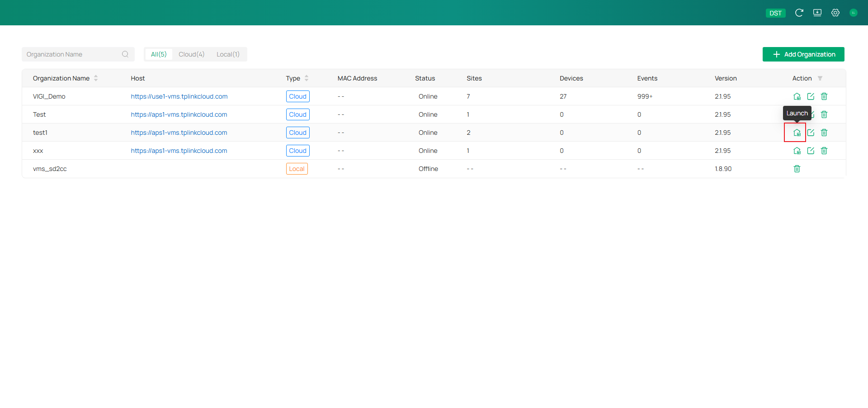
Task: Click the test1 organization name
Action: pyautogui.click(x=40, y=133)
